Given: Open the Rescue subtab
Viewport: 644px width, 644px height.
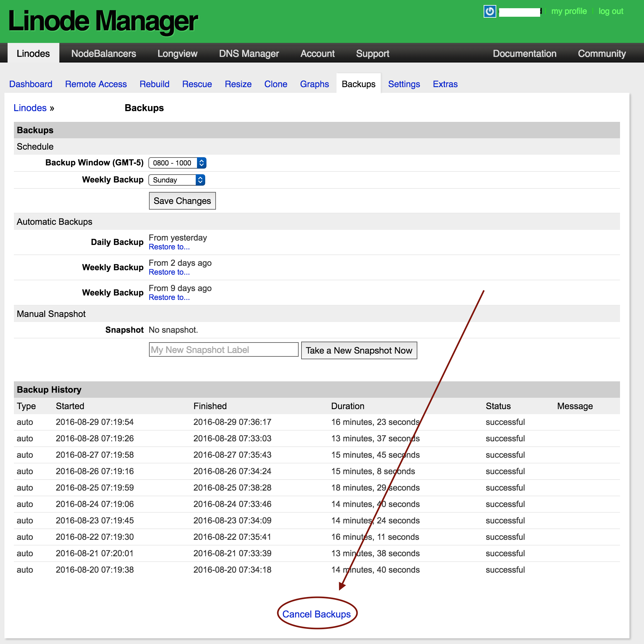Looking at the screenshot, I should (197, 84).
